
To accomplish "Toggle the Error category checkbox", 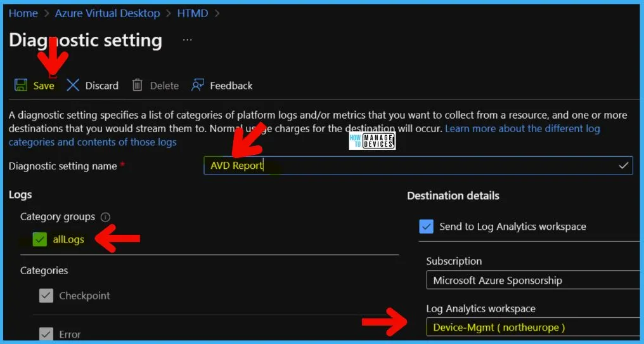I will 46,334.
